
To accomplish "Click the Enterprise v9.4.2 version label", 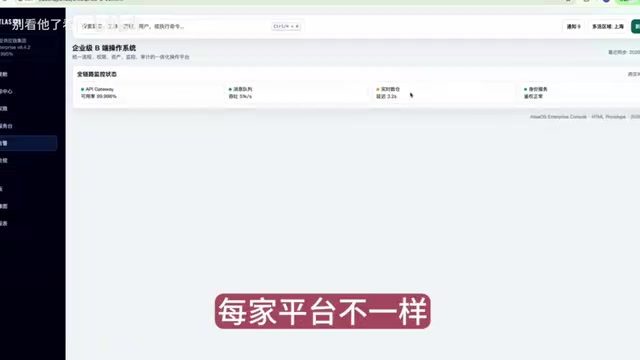I will [x=15, y=47].
